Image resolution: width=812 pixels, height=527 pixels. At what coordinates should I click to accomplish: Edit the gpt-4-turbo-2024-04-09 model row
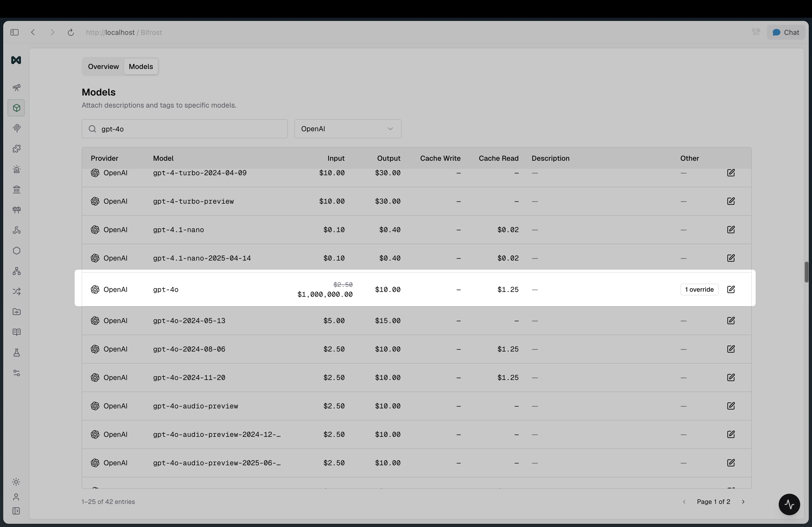(731, 173)
